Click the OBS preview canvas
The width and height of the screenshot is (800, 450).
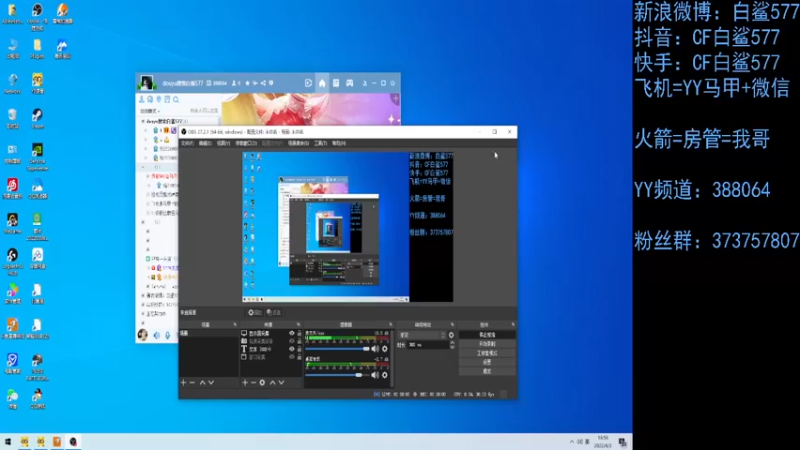pos(347,227)
